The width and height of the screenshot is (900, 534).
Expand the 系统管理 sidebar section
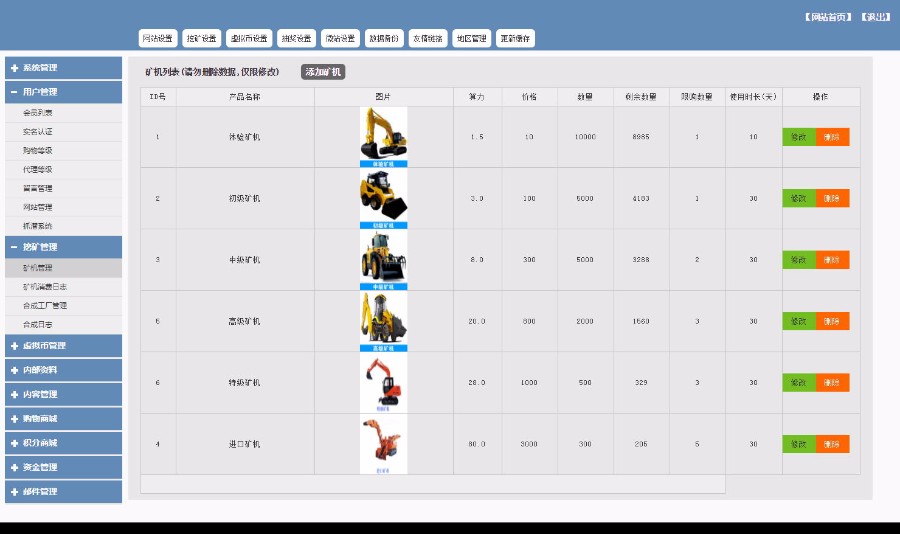(63, 68)
